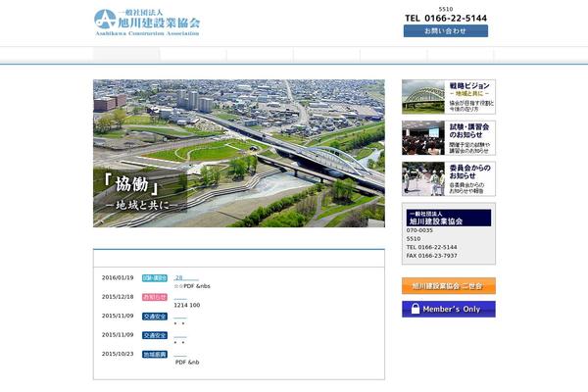Click the 地域振興 tag on 2015/10/23 row
This screenshot has width=588, height=392.
click(155, 354)
